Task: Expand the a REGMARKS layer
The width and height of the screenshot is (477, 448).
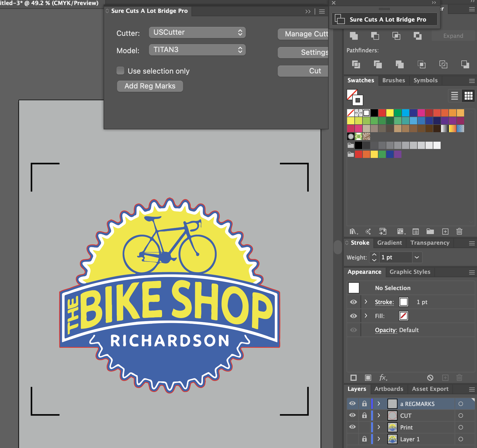Action: pyautogui.click(x=379, y=403)
